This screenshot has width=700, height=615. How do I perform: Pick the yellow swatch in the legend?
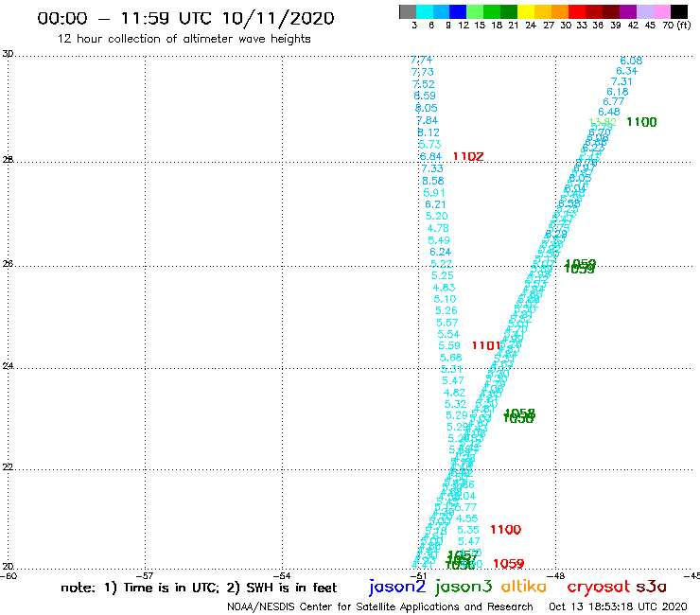(526, 11)
